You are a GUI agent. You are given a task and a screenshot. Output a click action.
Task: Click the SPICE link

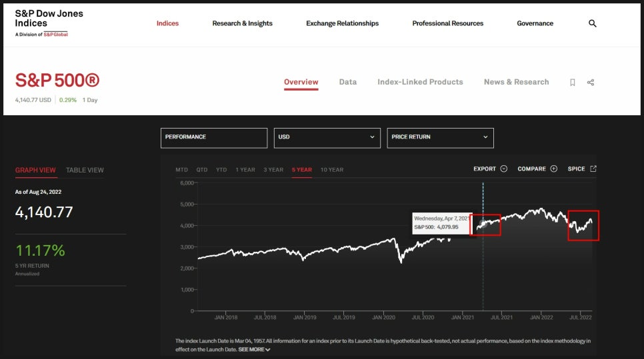coord(576,169)
